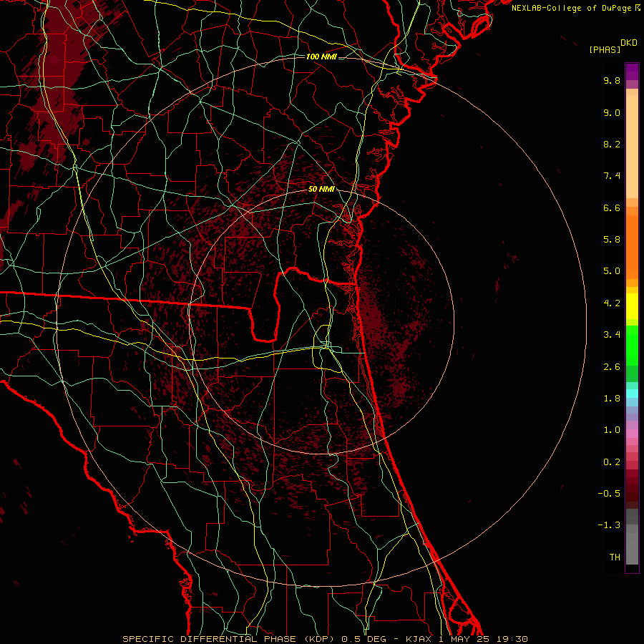Click the 1.0 color scale label
The width and height of the screenshot is (644, 644).
(612, 430)
